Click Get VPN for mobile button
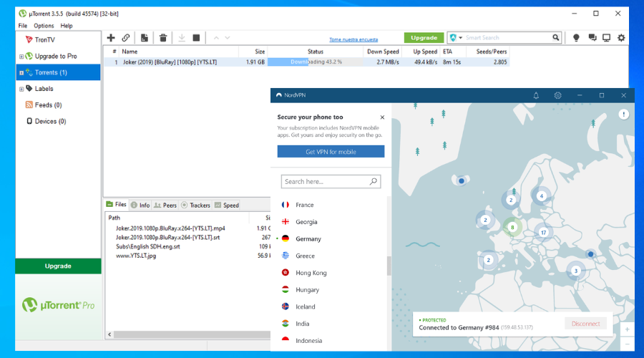The image size is (644, 358). click(x=331, y=152)
